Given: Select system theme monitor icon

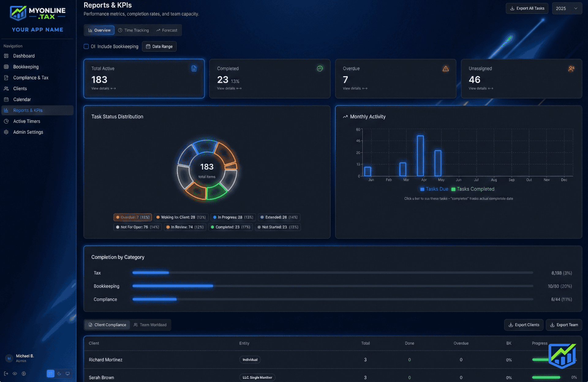Looking at the screenshot, I should tap(68, 373).
